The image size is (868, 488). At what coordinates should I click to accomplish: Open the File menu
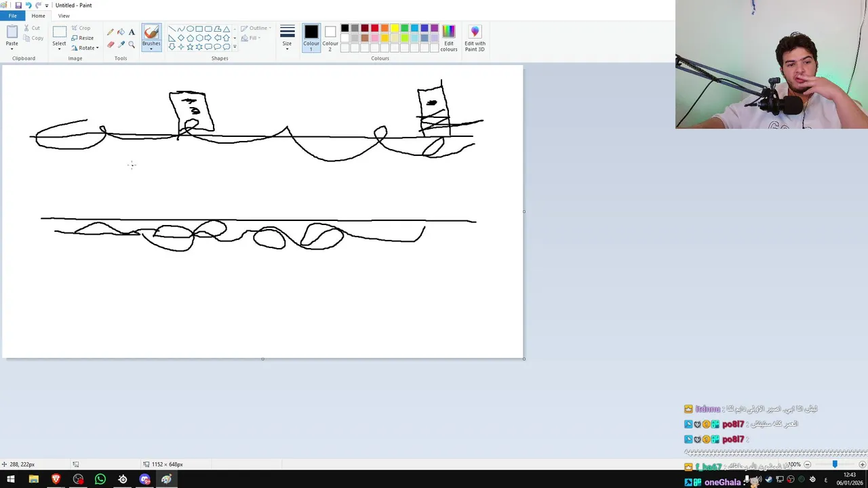(x=13, y=16)
